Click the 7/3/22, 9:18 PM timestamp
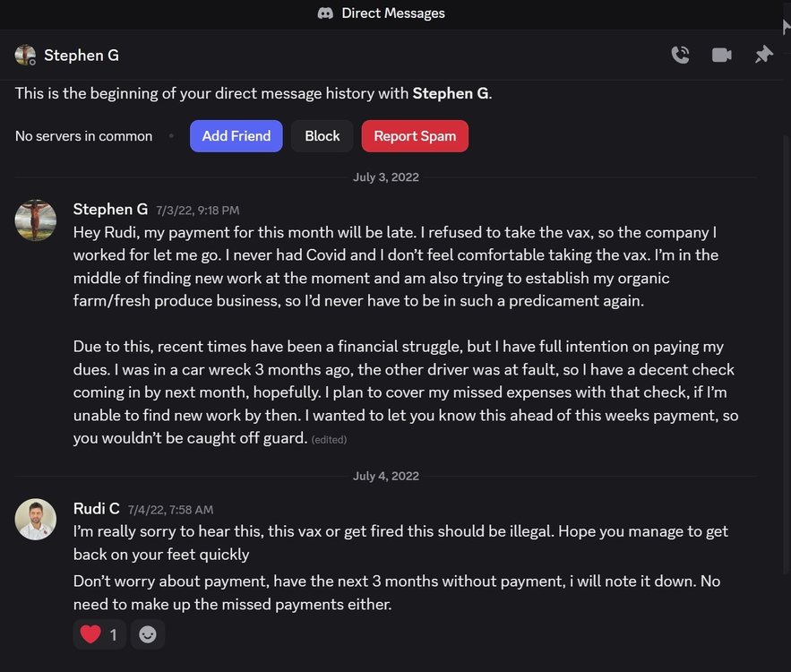 click(x=199, y=210)
